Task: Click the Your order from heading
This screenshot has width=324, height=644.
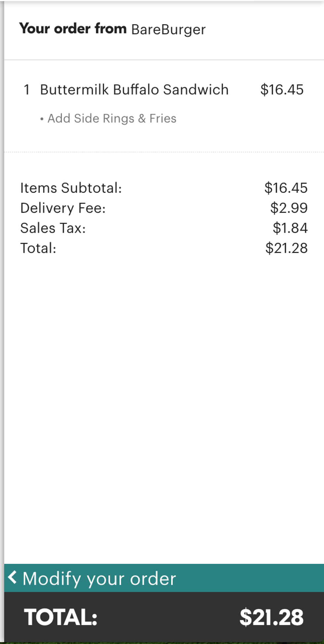Action: coord(73,28)
